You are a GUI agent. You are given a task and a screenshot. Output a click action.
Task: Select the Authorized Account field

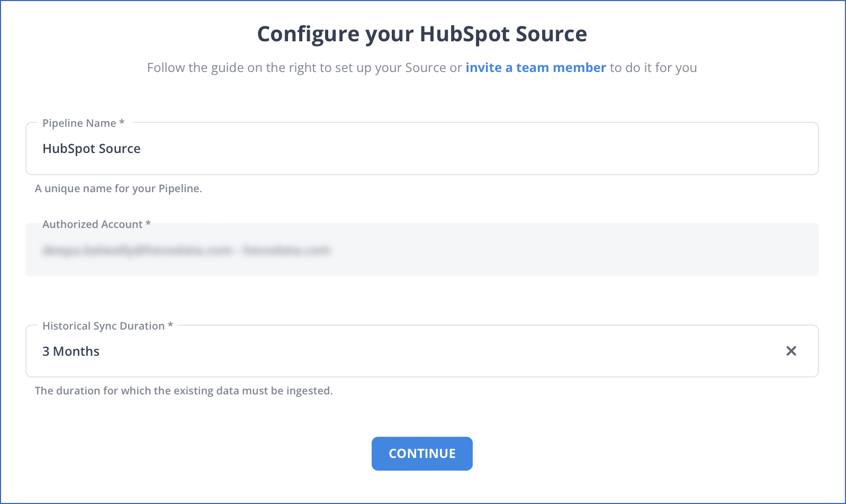422,250
